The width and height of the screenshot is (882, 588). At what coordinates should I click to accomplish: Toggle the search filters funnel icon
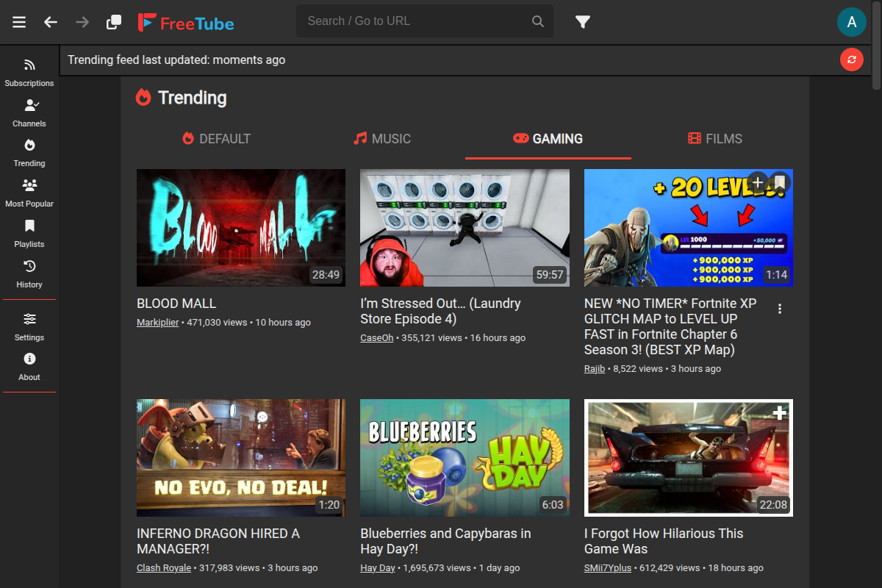(583, 22)
